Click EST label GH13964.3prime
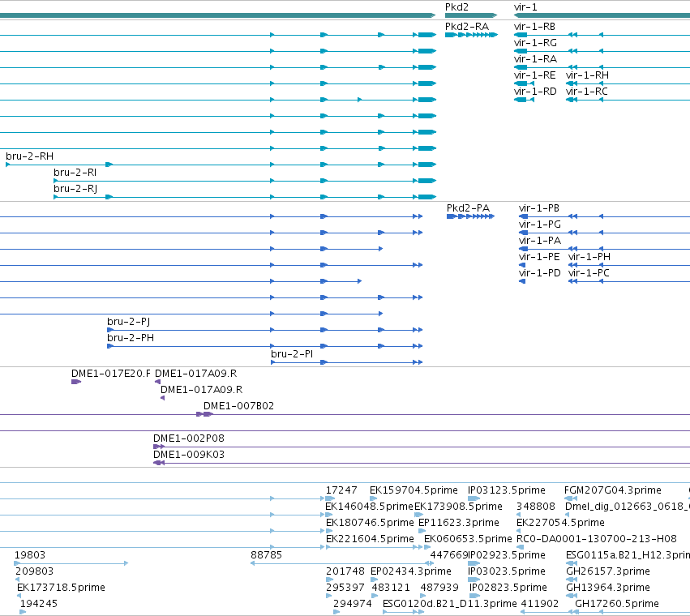 click(608, 588)
